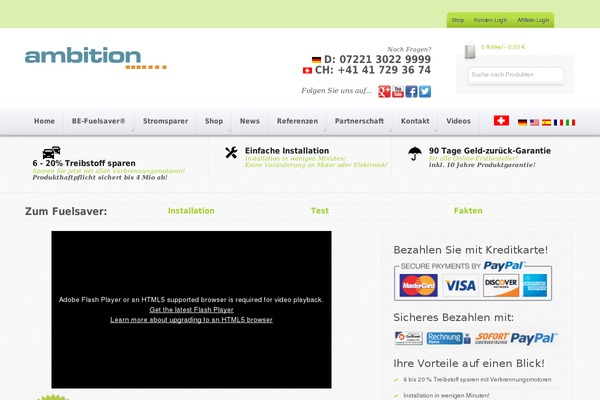Screen dimensions: 600x400
Task: Click the Ihre Vorteile auf einen Blick heading
Action: 469,363
